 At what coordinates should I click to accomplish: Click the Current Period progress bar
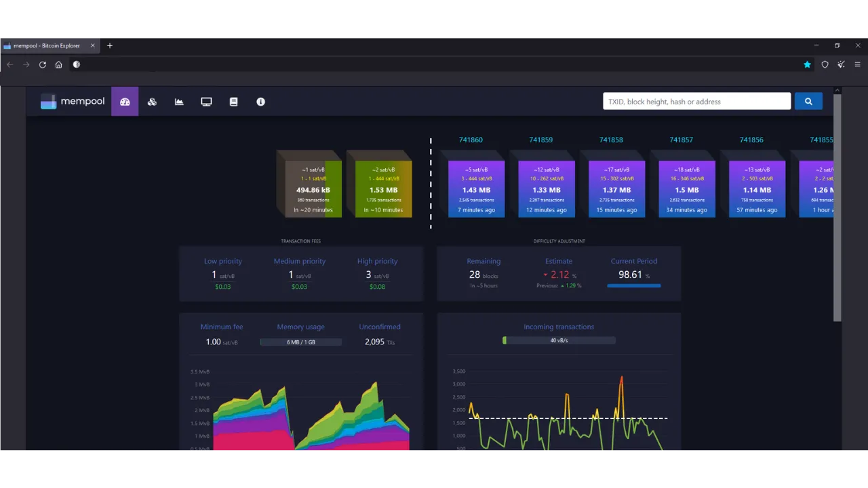coord(634,285)
